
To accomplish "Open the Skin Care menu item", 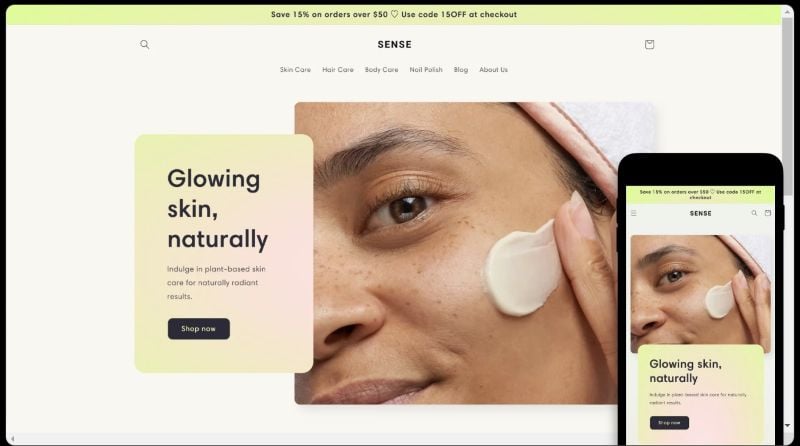I will 295,69.
